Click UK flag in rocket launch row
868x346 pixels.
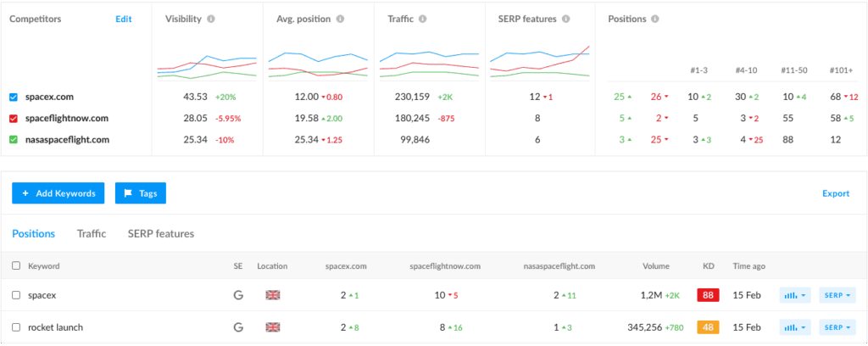coord(272,327)
